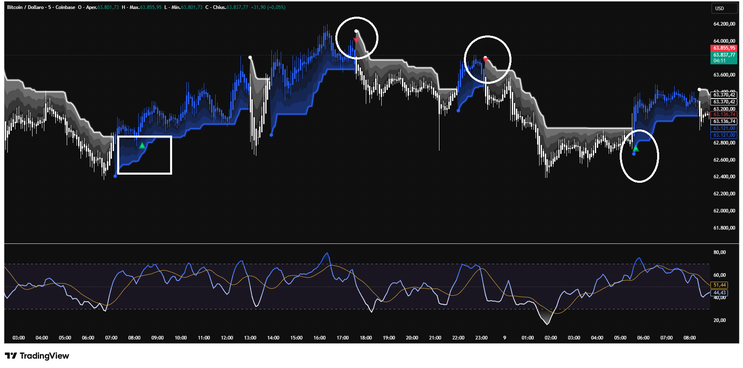Click the 18:00 label on time axis
This screenshot has height=368, width=743.
(x=366, y=338)
